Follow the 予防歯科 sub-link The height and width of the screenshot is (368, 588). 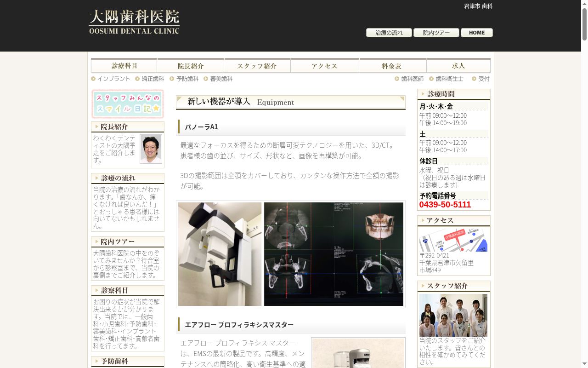(184, 79)
